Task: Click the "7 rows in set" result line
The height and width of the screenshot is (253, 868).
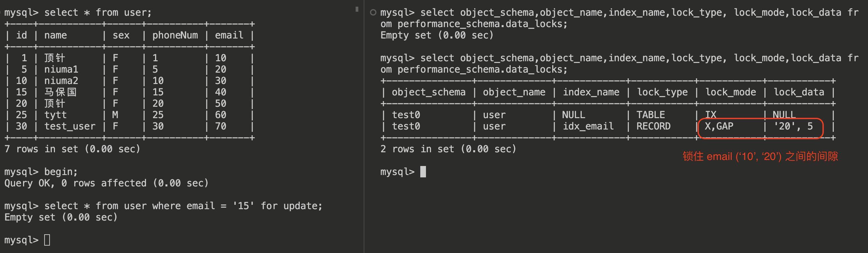Action: (x=72, y=149)
